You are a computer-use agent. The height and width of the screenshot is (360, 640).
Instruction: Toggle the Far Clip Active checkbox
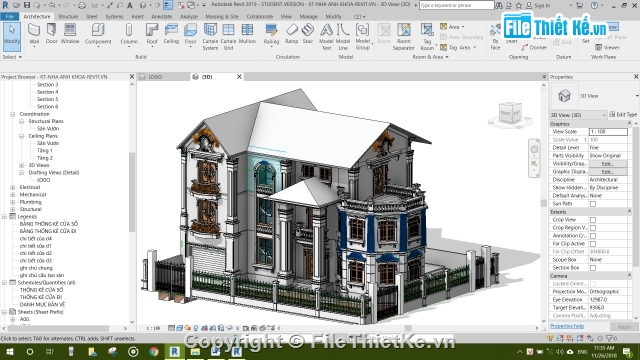593,244
